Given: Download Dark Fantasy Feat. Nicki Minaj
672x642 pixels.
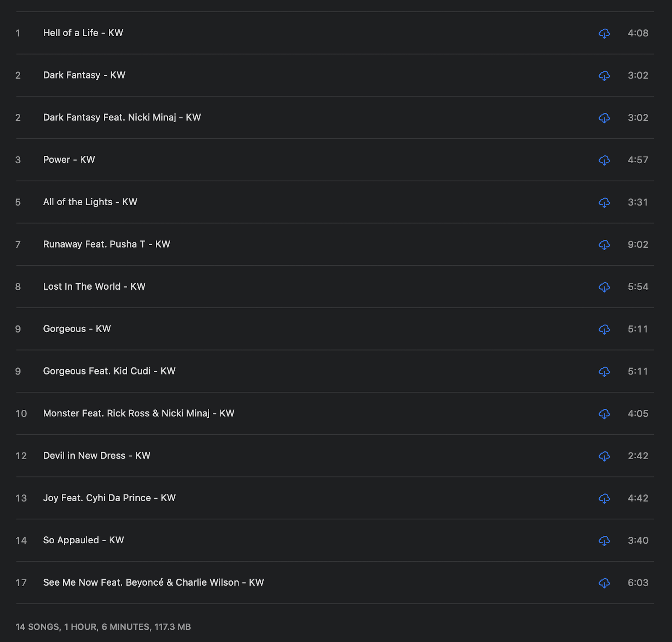Looking at the screenshot, I should (x=604, y=118).
